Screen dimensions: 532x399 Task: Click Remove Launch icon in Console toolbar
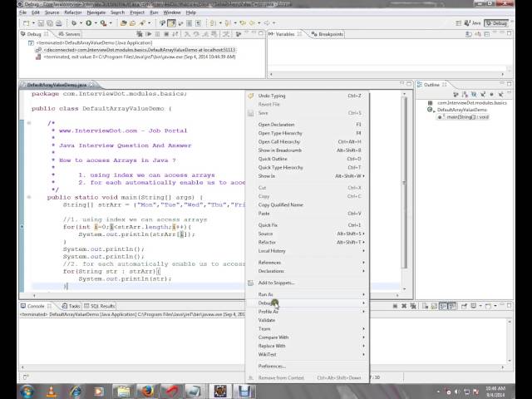(x=404, y=306)
